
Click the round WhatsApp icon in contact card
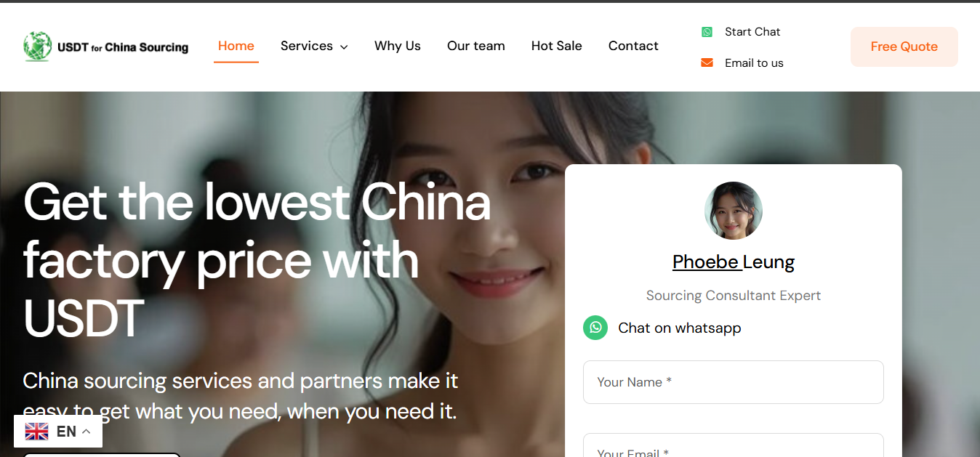point(595,328)
